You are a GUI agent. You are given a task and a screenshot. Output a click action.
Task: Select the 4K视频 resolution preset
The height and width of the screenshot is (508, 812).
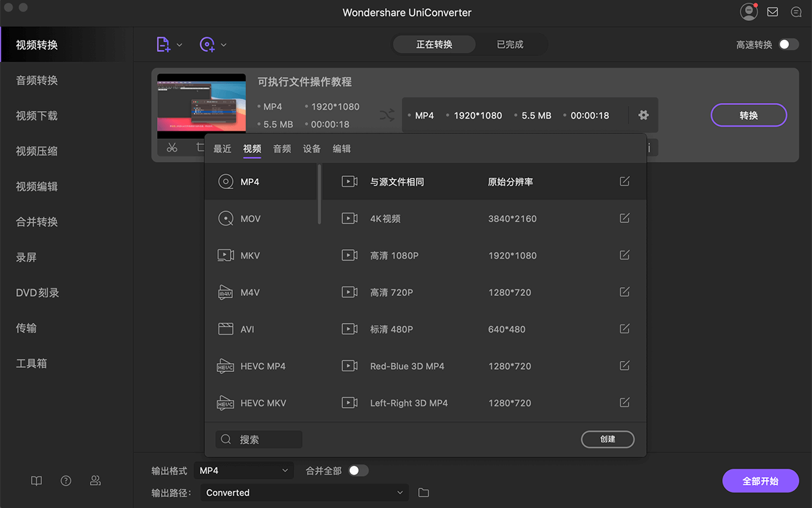point(484,219)
